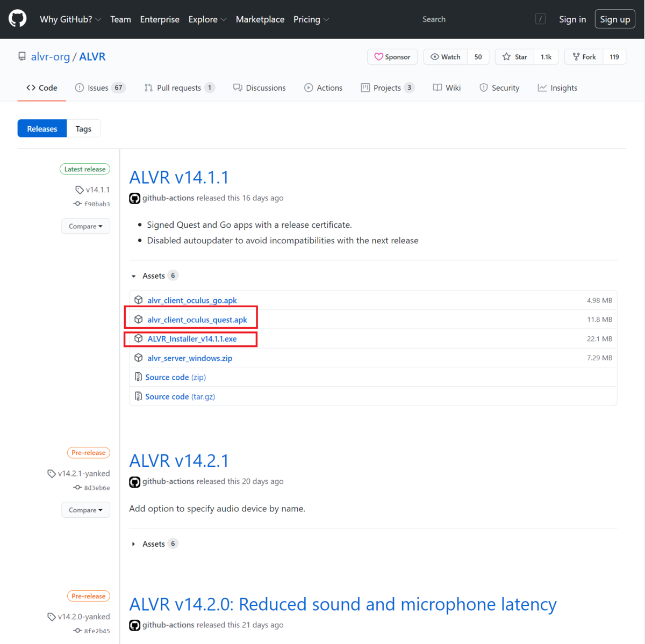Screen dimensions: 645x644
Task: Open the Pull requests tab
Action: click(x=180, y=88)
